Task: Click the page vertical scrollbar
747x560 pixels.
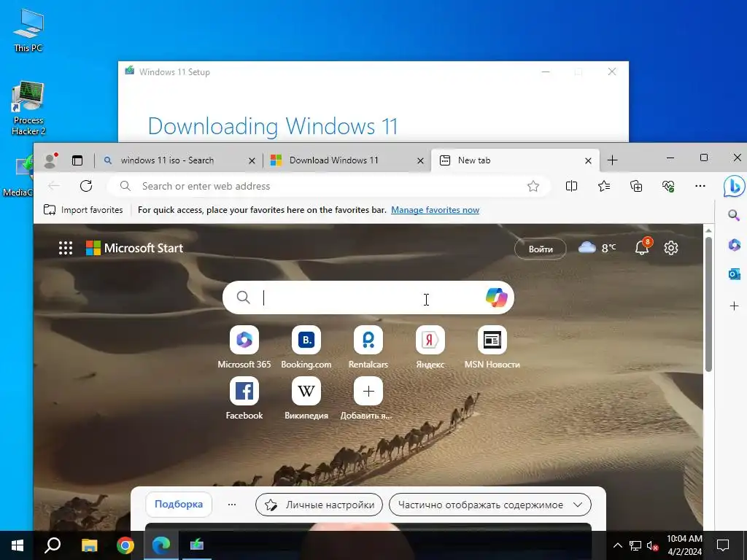Action: [708, 305]
